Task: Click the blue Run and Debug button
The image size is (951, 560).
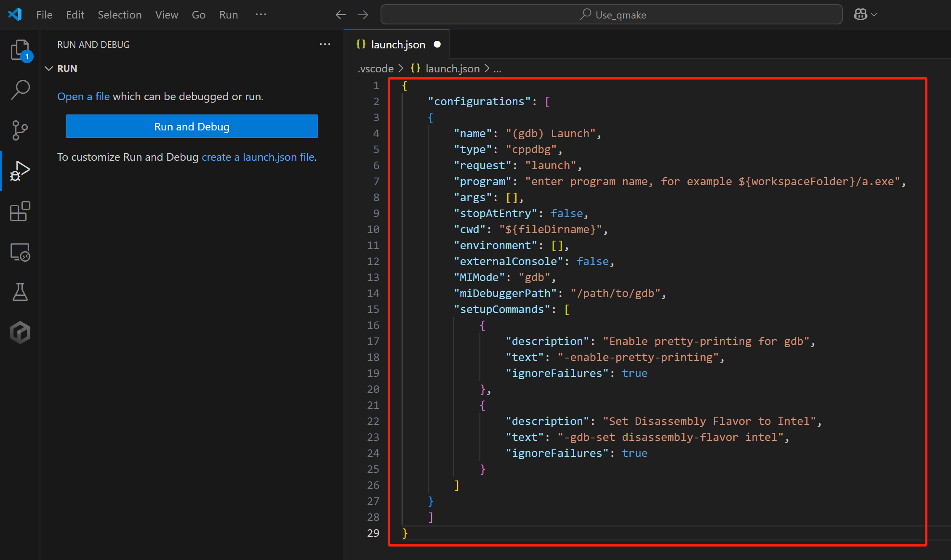Action: (x=192, y=126)
